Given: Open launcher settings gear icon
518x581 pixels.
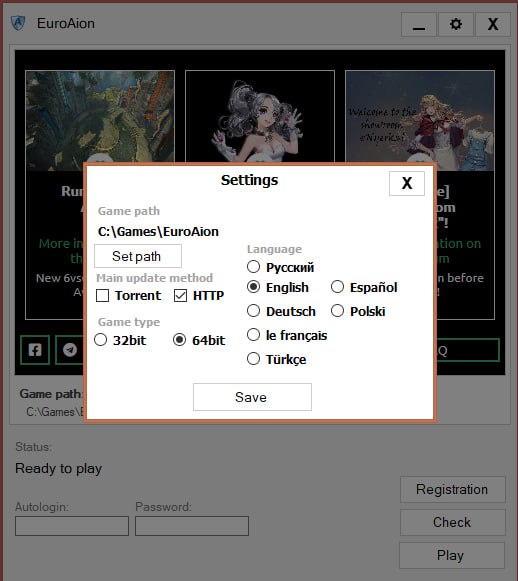Looking at the screenshot, I should [x=455, y=24].
